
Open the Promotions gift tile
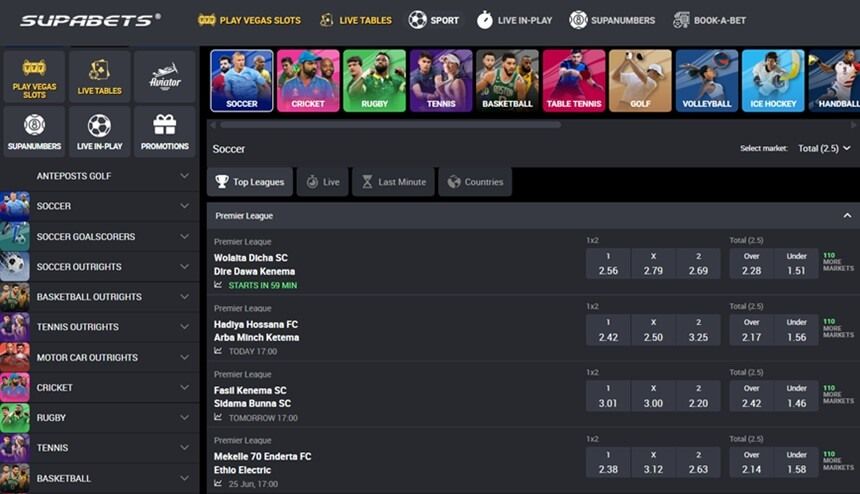(x=165, y=132)
